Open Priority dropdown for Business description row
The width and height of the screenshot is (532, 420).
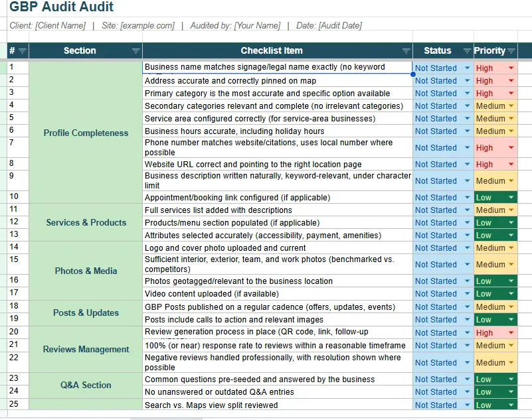pyautogui.click(x=511, y=180)
